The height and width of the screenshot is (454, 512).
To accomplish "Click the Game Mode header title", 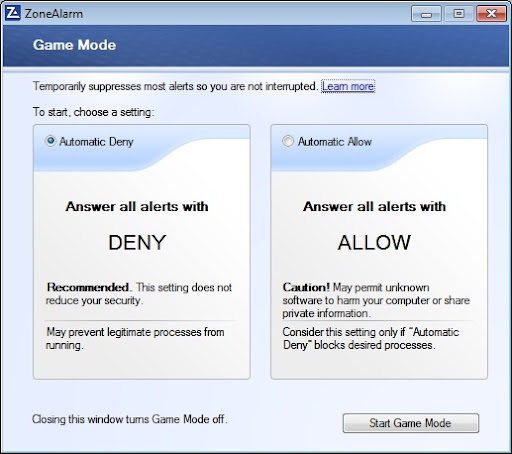I will [x=74, y=45].
